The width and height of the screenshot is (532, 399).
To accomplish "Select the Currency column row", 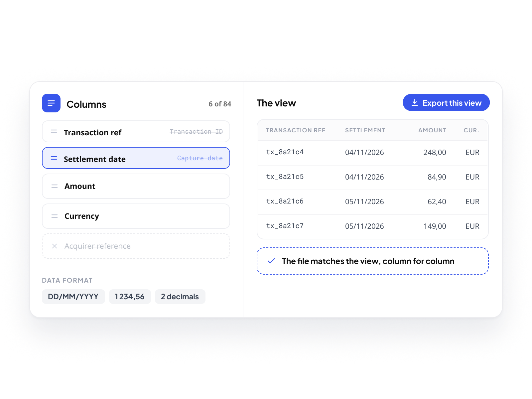I will [x=136, y=216].
